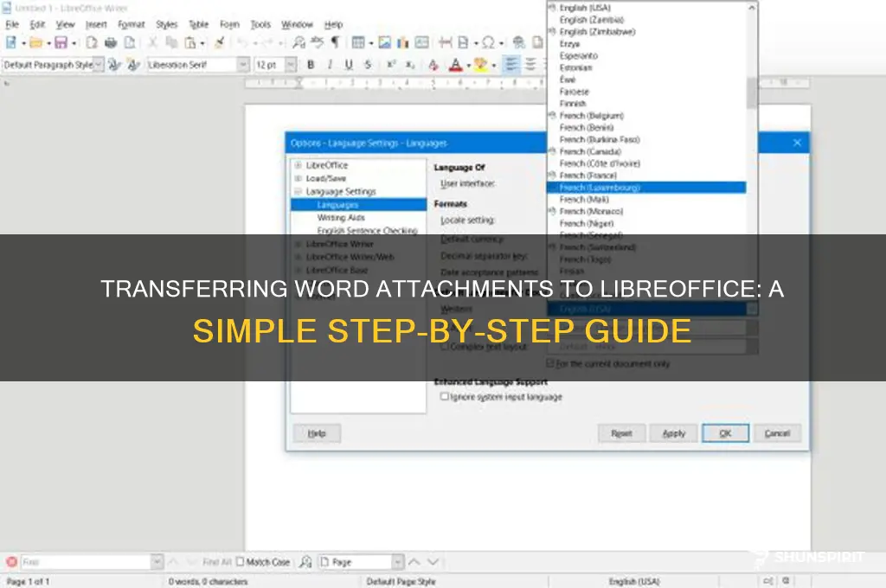Click the Insert Image icon
This screenshot has height=588, width=886.
(x=385, y=42)
